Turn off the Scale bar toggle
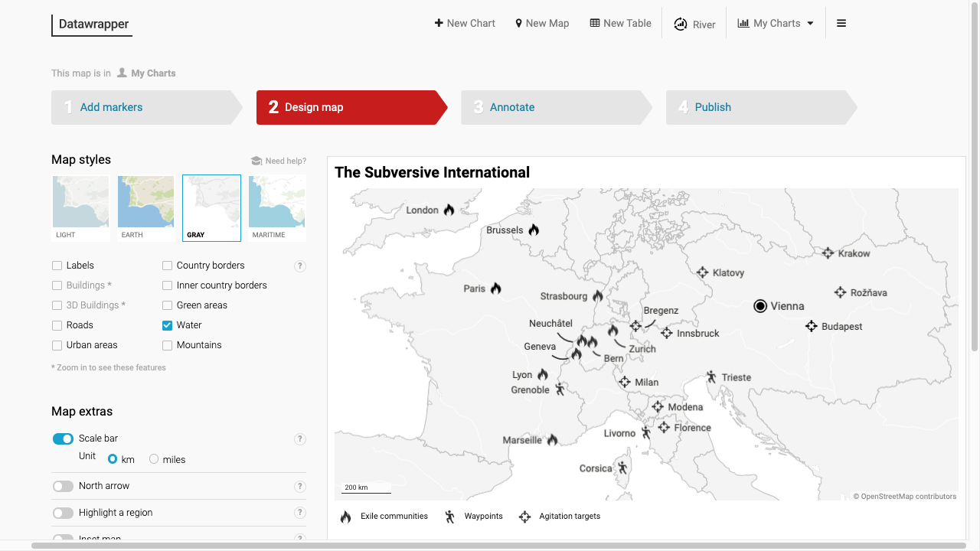980x551 pixels. 63,439
